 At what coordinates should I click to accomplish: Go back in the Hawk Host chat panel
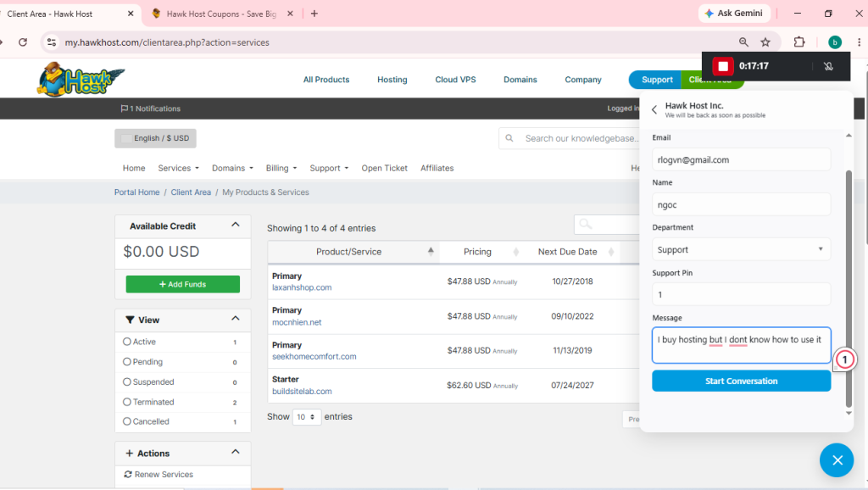(x=654, y=109)
